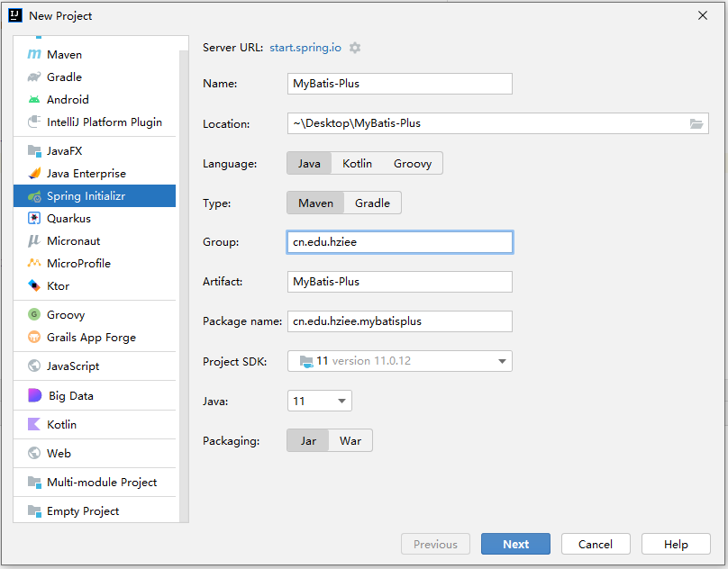
Task: Click the Quarkus icon in the list
Action: 34,218
